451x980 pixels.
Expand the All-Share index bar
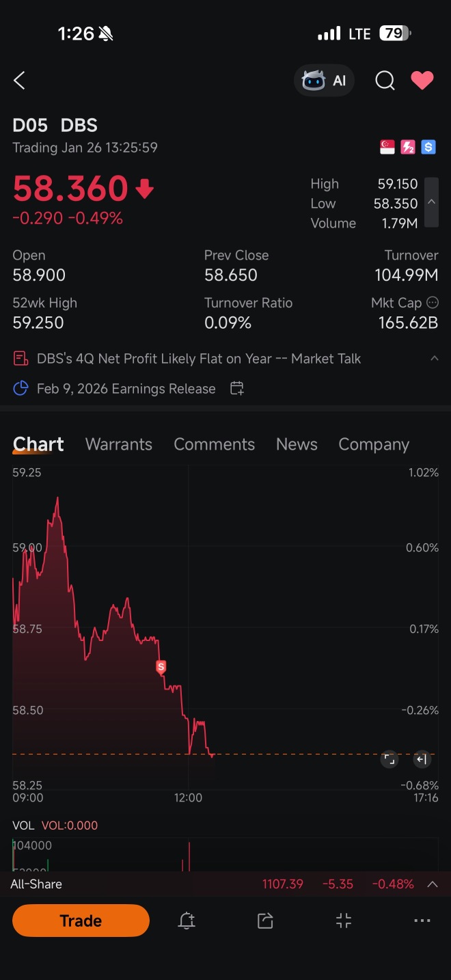coord(433,884)
